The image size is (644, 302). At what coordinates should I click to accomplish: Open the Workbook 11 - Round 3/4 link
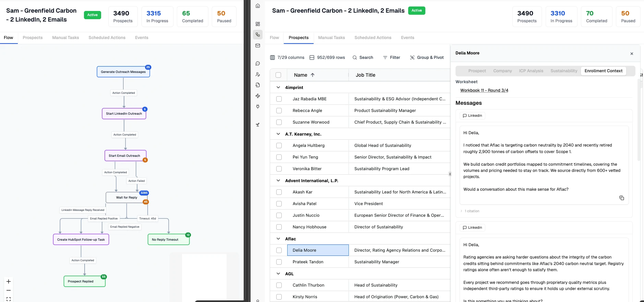pyautogui.click(x=484, y=90)
